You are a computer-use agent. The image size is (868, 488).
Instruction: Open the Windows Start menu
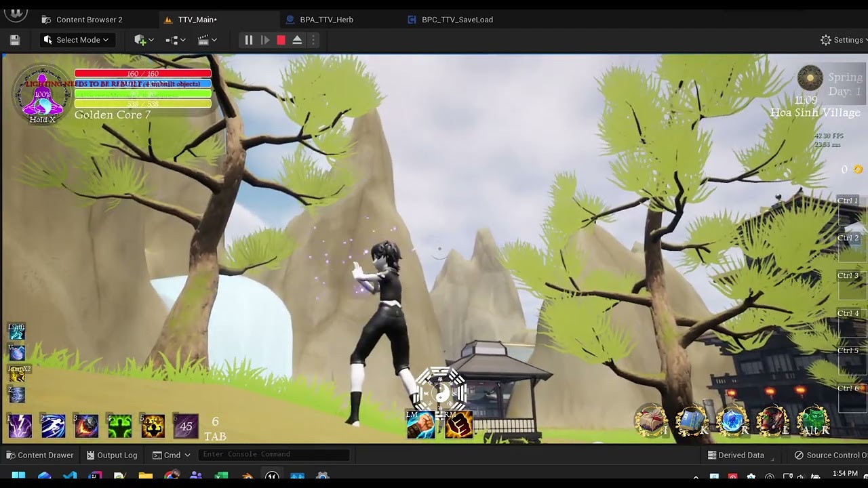(x=18, y=476)
